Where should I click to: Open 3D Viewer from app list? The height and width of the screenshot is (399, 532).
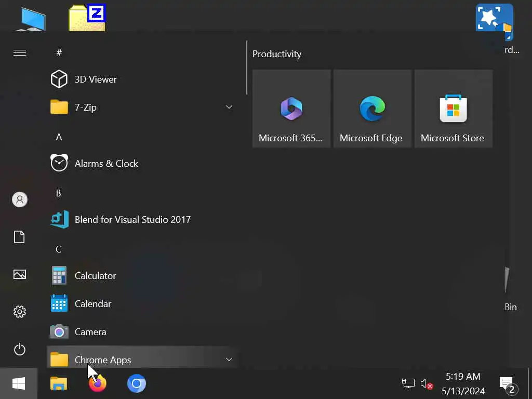[x=142, y=79]
